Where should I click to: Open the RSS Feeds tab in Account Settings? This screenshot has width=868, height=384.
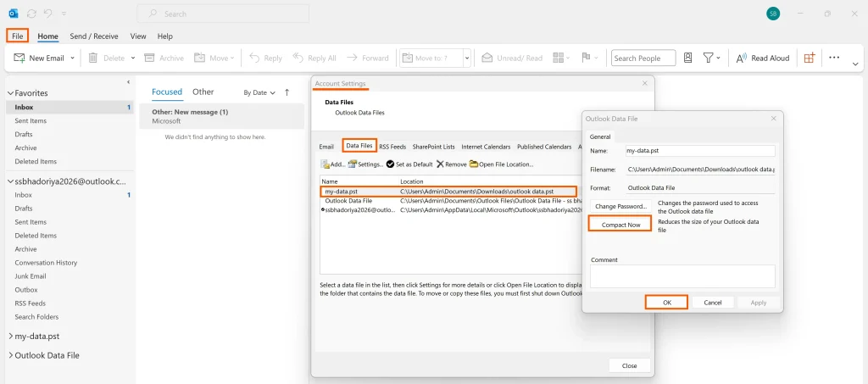tap(392, 147)
